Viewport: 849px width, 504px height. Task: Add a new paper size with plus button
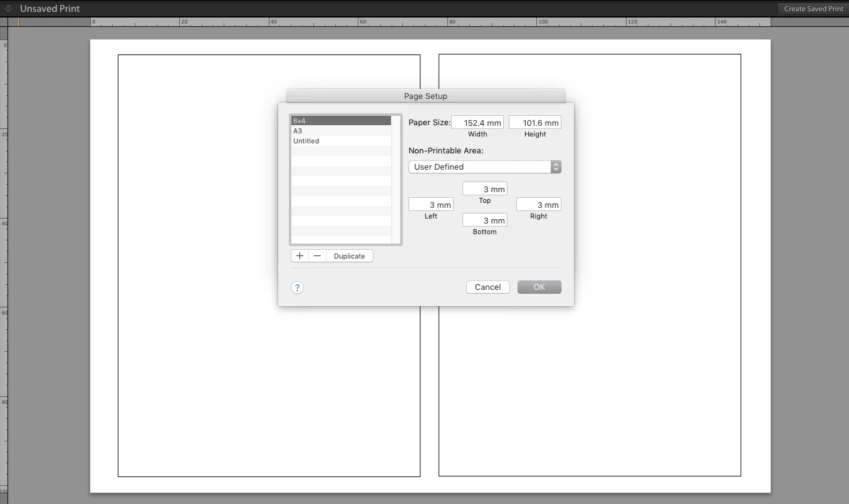300,255
